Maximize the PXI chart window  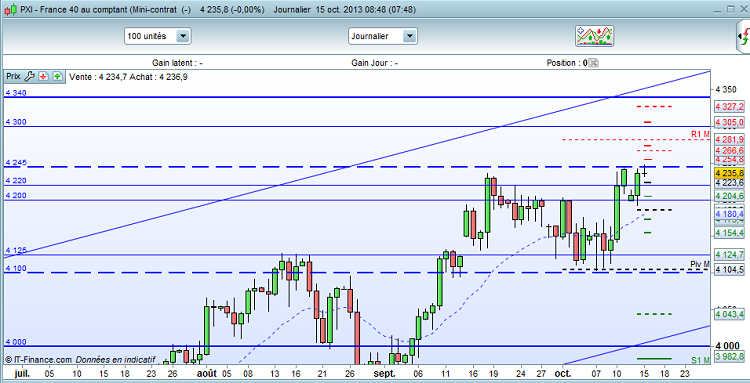[x=730, y=9]
